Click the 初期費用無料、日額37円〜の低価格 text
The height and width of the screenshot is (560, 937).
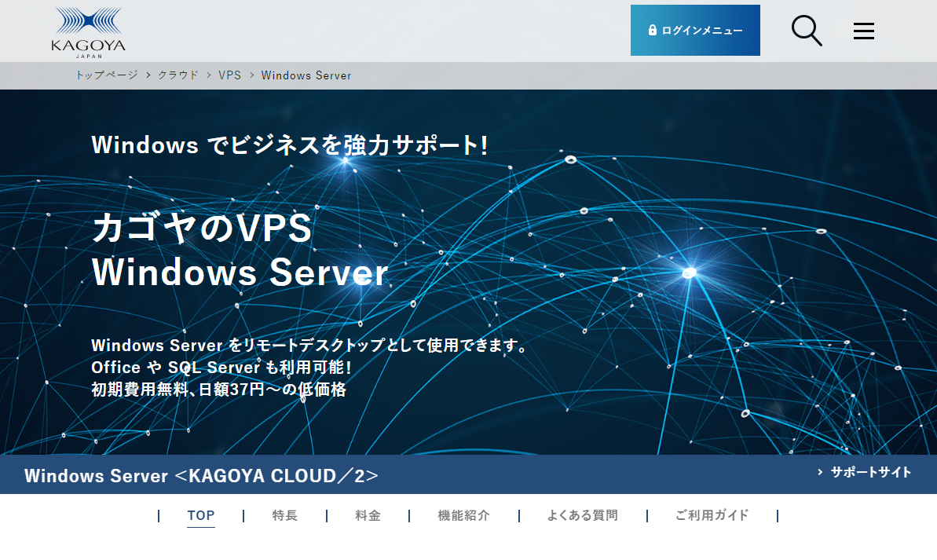[218, 390]
